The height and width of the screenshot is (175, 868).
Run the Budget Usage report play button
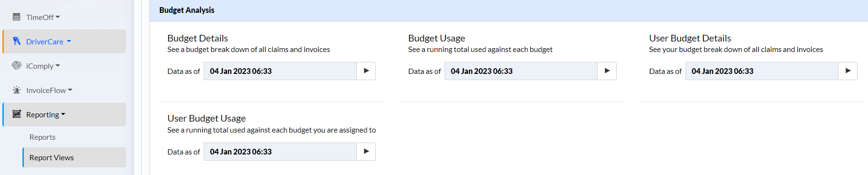tap(607, 71)
